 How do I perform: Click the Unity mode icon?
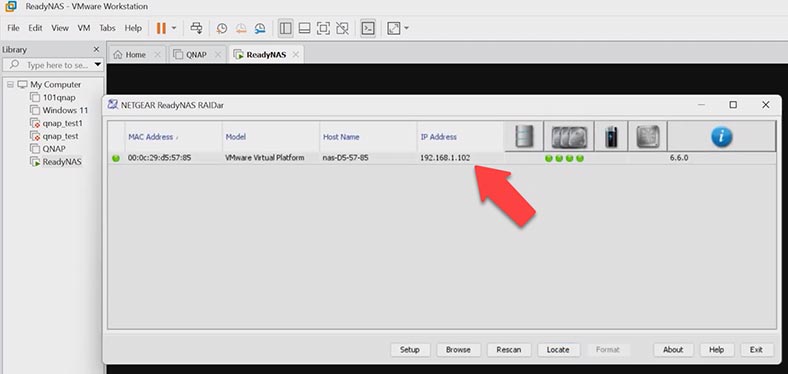click(x=342, y=28)
